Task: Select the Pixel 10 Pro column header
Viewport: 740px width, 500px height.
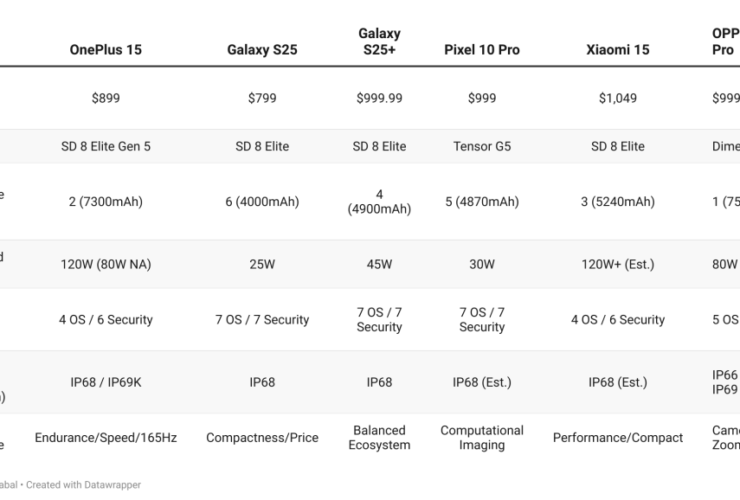Action: tap(482, 50)
